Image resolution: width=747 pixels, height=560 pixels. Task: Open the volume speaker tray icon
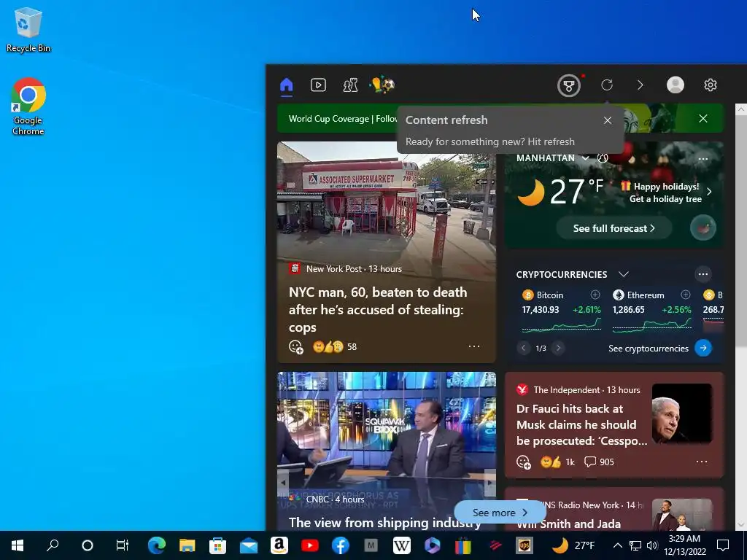click(652, 545)
